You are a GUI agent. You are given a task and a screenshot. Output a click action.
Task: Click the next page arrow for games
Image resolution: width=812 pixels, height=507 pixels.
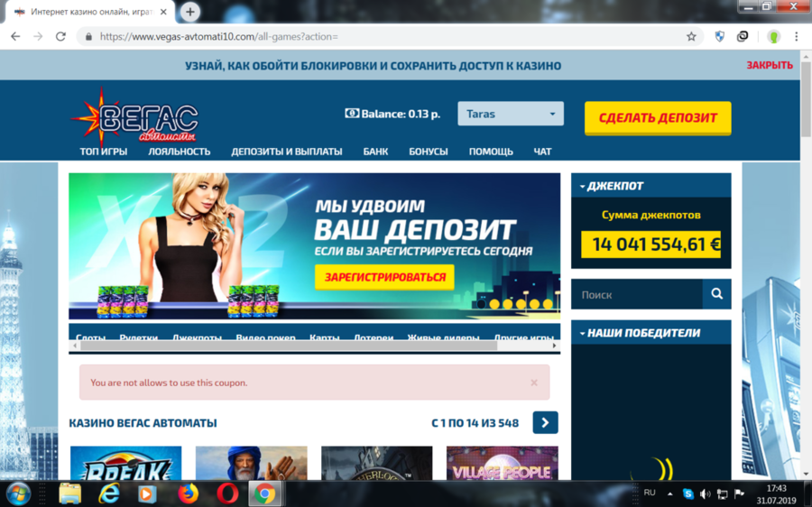[545, 422]
